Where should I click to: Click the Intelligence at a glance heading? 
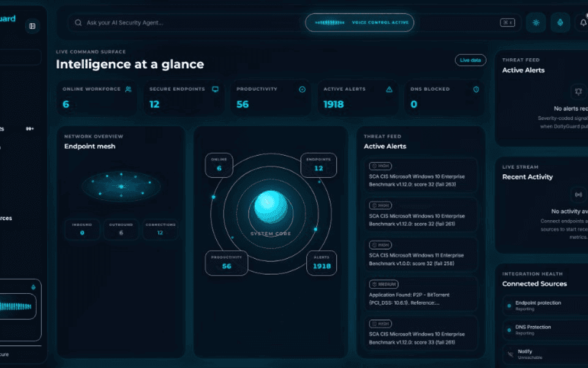(x=130, y=64)
